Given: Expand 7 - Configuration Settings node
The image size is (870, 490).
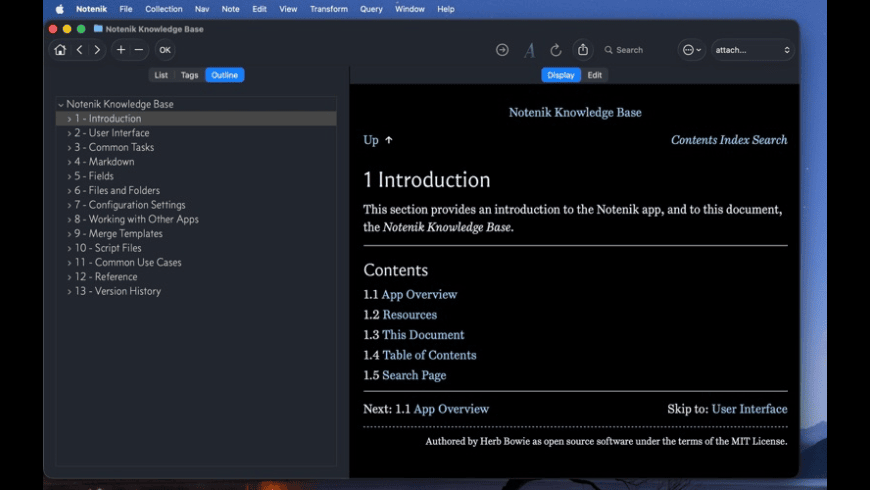Looking at the screenshot, I should coord(69,205).
